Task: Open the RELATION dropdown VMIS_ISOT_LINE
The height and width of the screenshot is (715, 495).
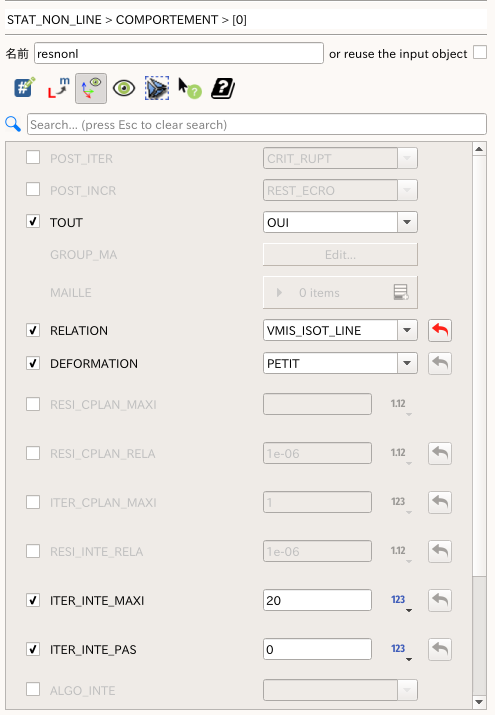Action: tap(340, 330)
